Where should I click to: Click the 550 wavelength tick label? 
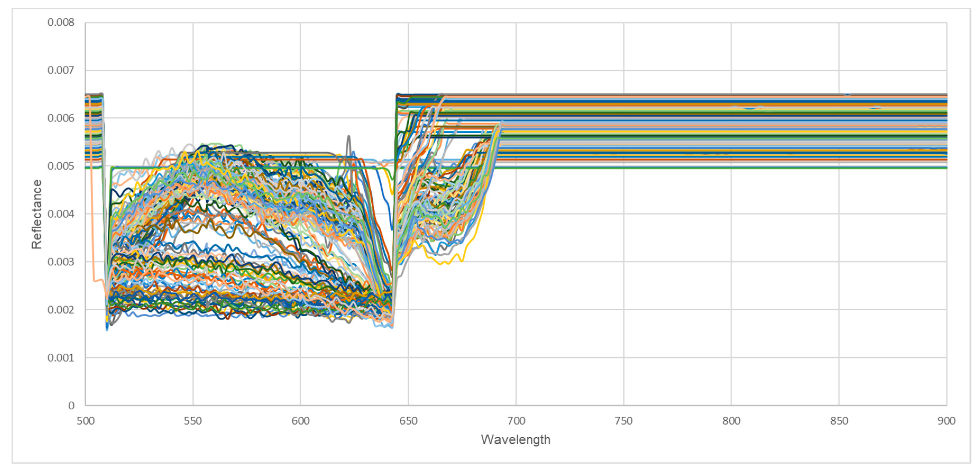[x=193, y=421]
